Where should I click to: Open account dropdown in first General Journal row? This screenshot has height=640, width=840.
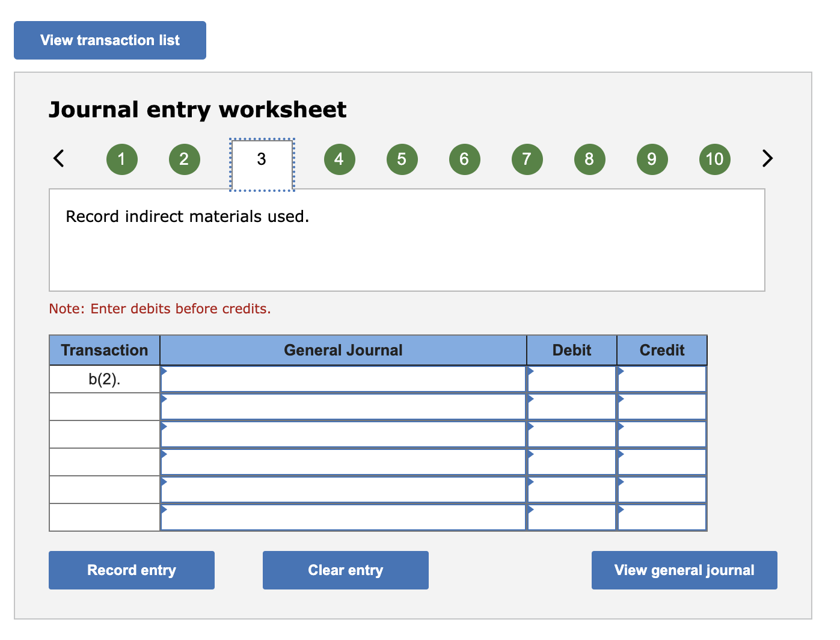pyautogui.click(x=164, y=373)
